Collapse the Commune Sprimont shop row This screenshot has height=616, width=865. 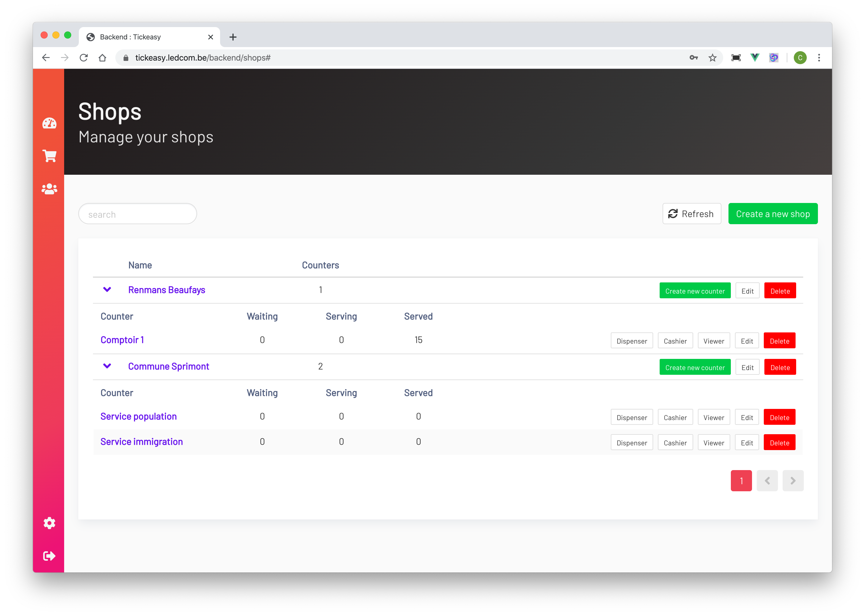pyautogui.click(x=107, y=366)
